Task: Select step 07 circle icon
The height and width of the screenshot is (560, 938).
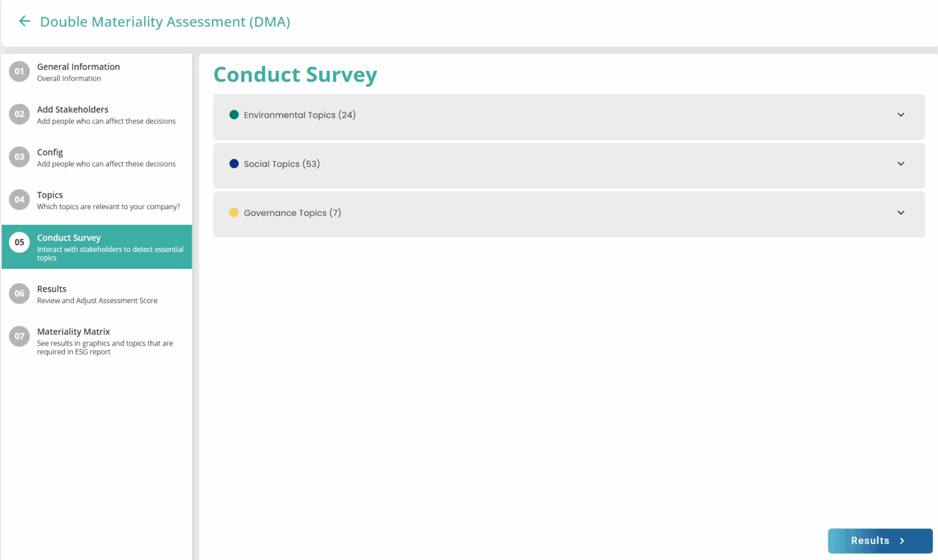Action: [x=19, y=336]
